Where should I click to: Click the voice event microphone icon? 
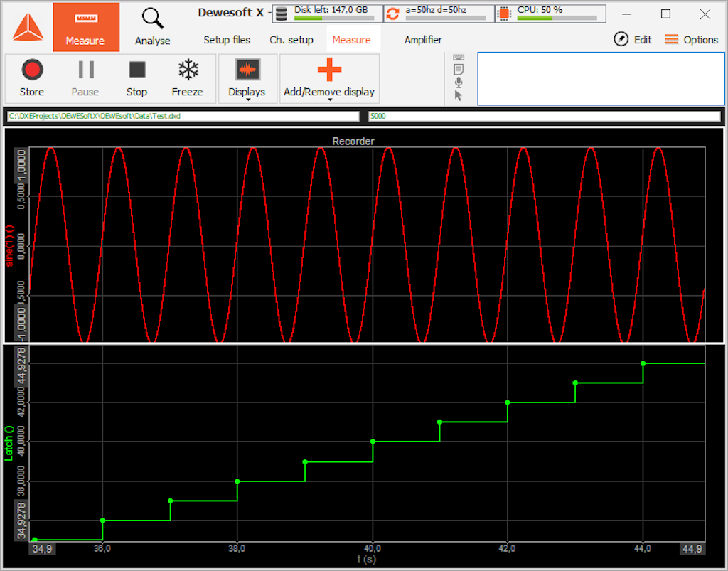coord(459,82)
